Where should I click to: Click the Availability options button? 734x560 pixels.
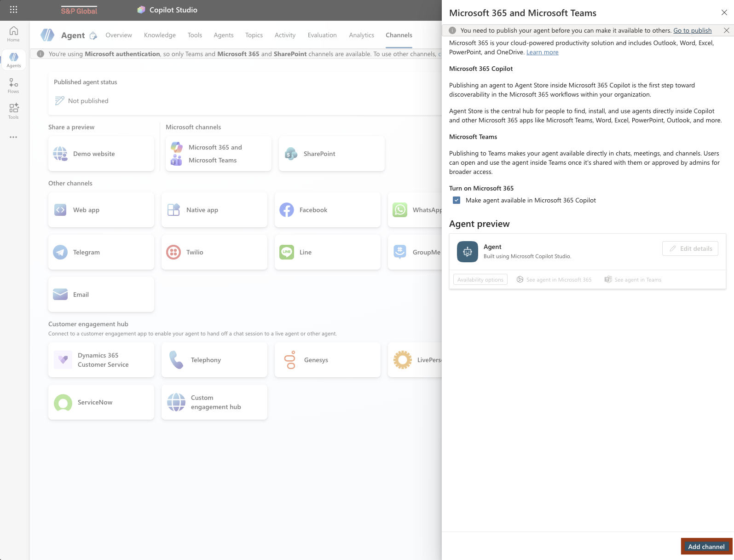pyautogui.click(x=480, y=280)
